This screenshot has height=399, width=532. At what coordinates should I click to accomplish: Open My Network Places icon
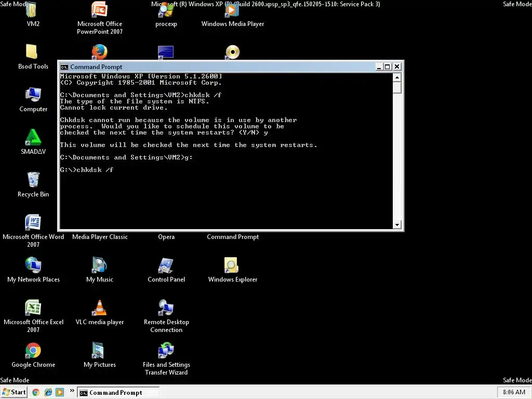(x=33, y=265)
